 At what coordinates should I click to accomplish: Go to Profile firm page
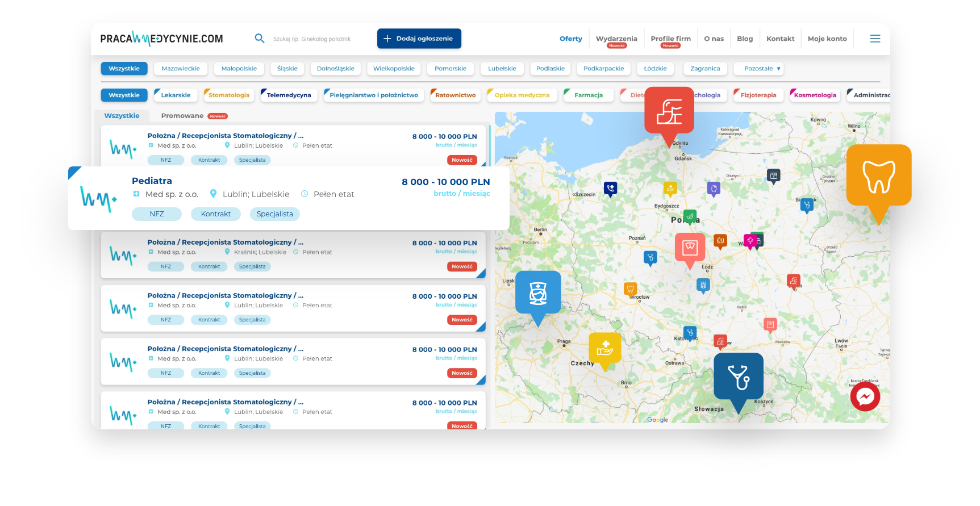(670, 39)
